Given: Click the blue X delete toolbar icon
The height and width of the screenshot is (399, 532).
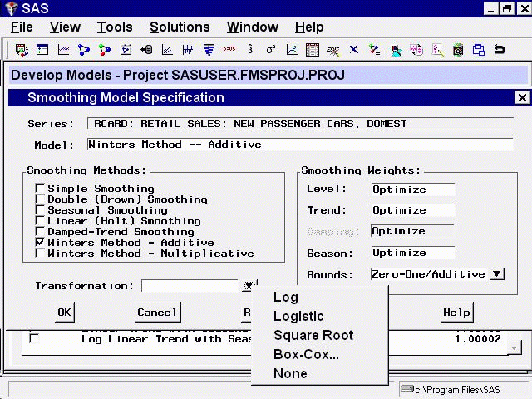Looking at the screenshot, I should 354,50.
